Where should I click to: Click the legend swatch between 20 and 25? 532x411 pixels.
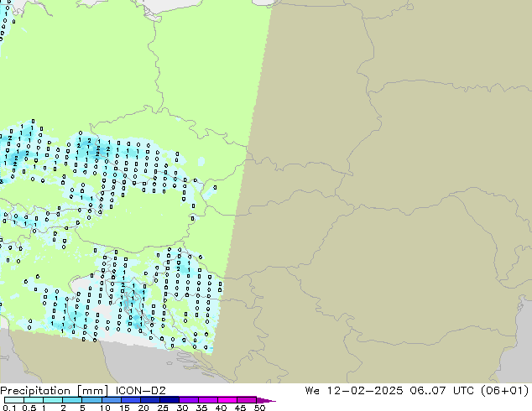point(149,400)
